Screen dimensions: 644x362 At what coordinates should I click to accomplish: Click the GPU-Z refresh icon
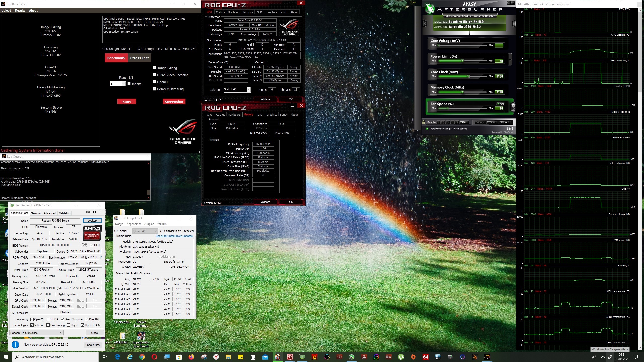[x=94, y=212]
